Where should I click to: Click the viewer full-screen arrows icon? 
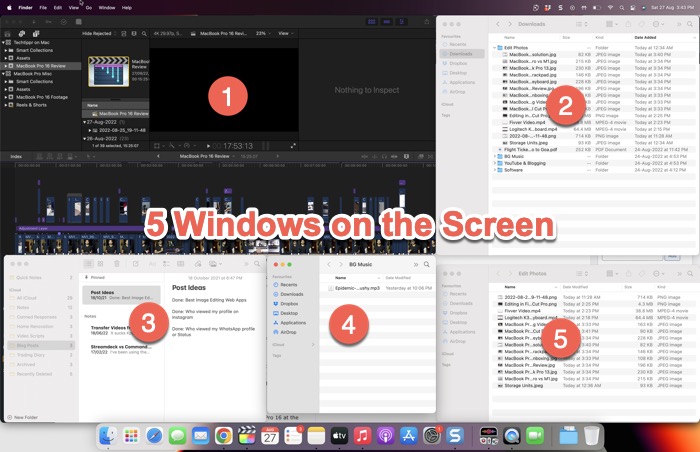tap(293, 146)
